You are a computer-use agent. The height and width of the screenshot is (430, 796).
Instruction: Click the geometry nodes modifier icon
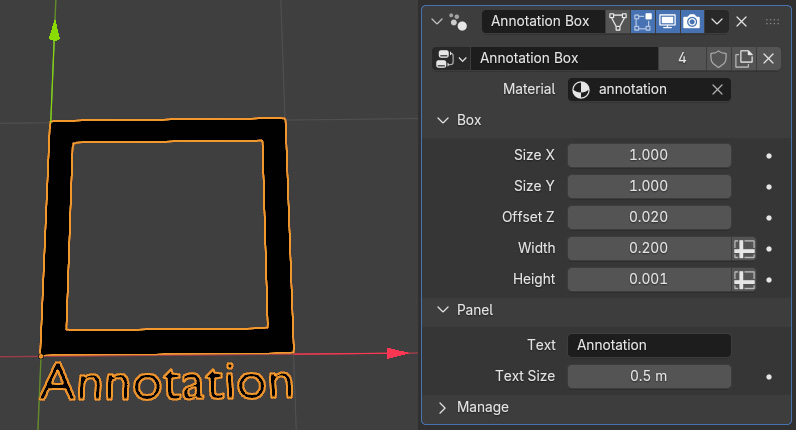click(458, 21)
